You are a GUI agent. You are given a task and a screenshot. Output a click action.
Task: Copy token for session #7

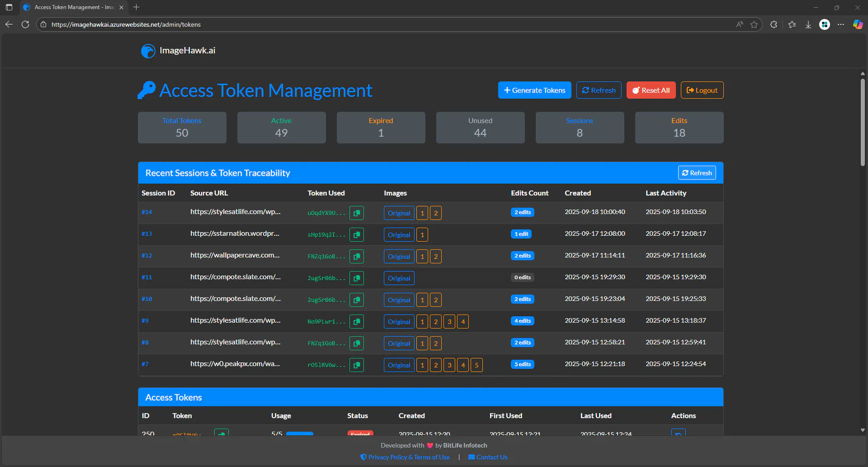click(x=357, y=365)
